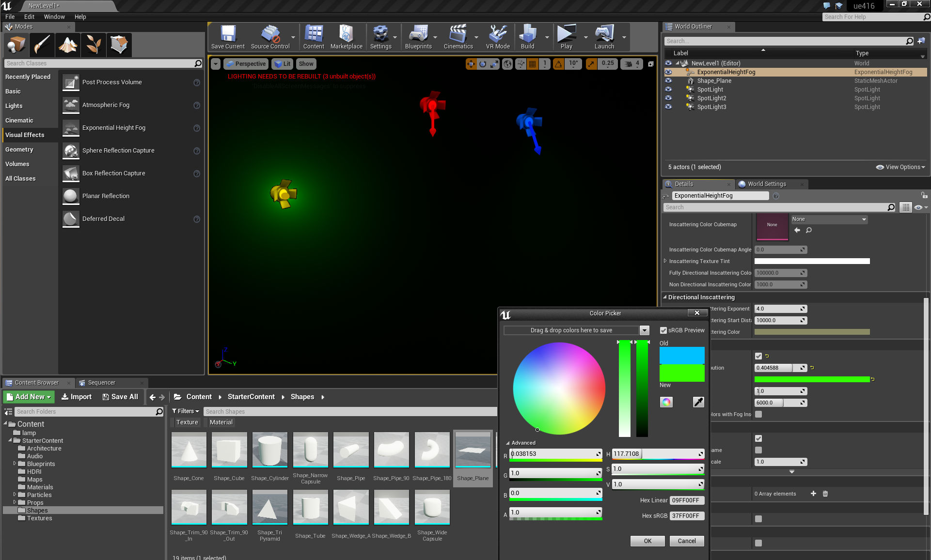
Task: Click OK in the Color Picker
Action: 647,541
